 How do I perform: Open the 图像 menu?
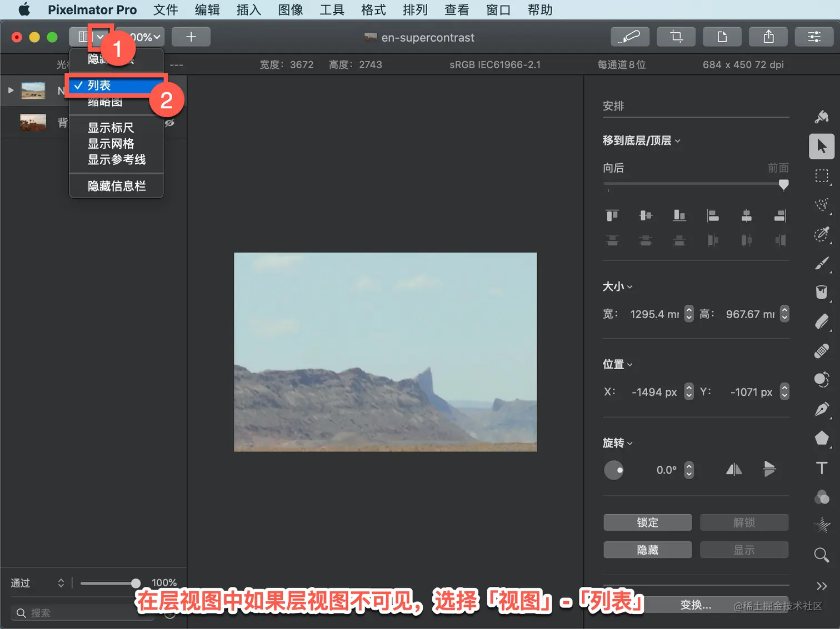pyautogui.click(x=291, y=9)
